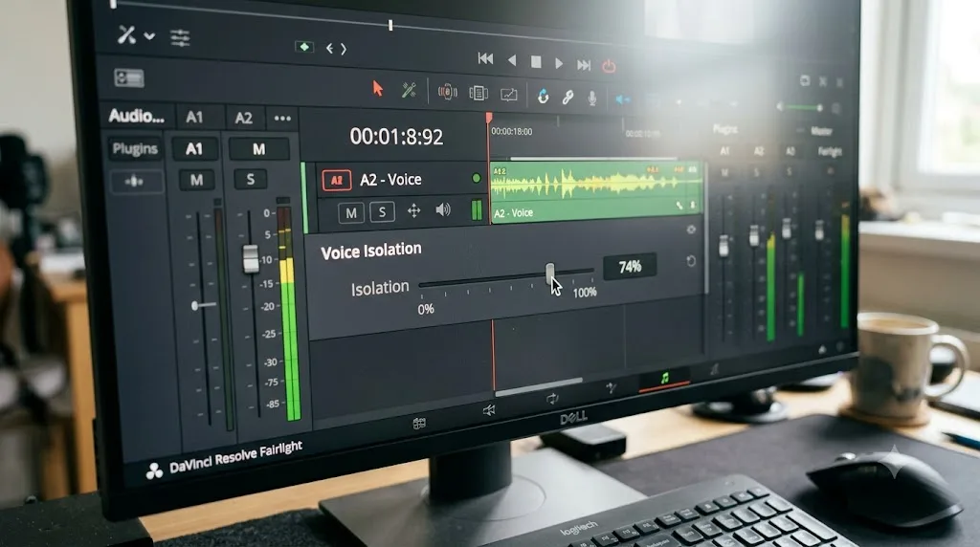Mute the A2 - Voice track
Viewport: 980px width, 547px height.
point(351,213)
